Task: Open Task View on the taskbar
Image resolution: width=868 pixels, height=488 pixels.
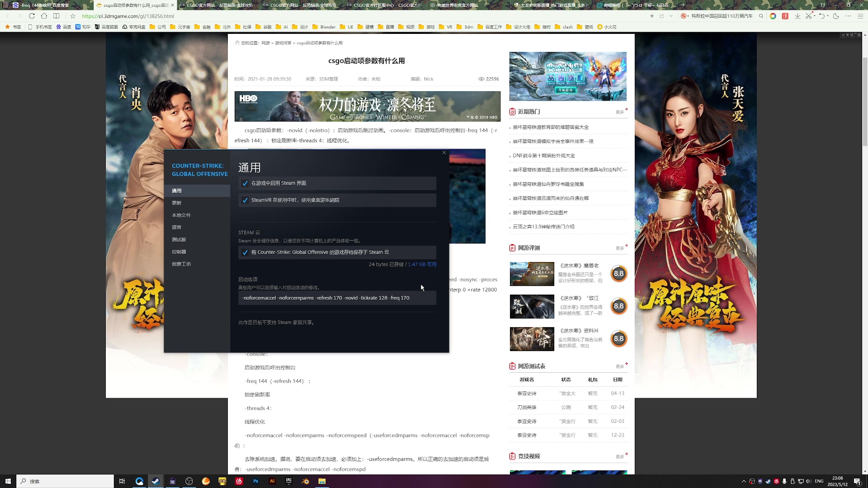Action: (122, 481)
